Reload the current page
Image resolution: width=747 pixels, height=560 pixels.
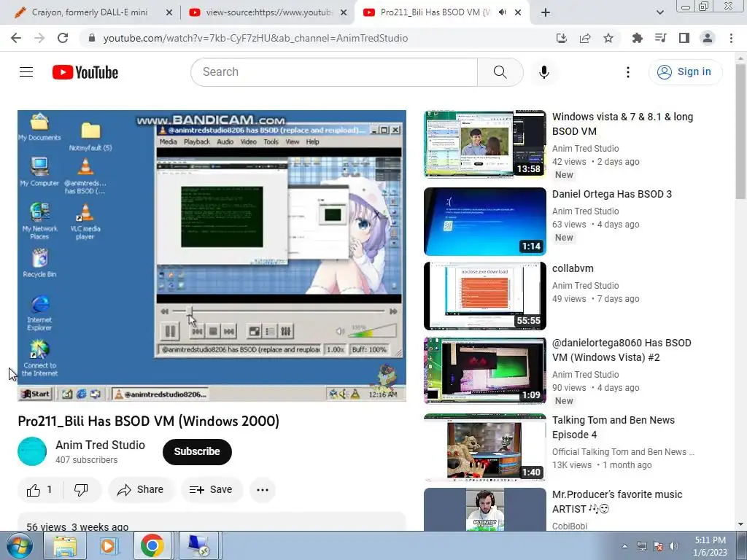click(x=63, y=38)
